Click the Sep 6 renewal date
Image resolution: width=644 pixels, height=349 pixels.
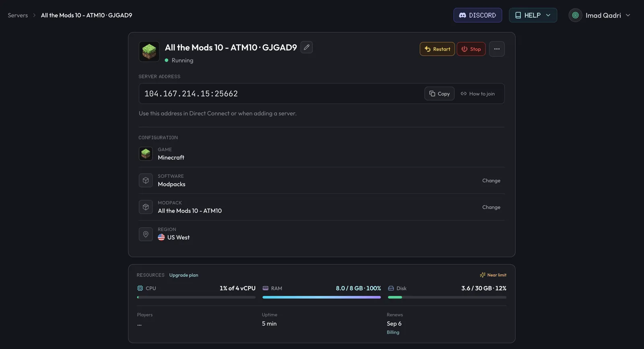[394, 324]
